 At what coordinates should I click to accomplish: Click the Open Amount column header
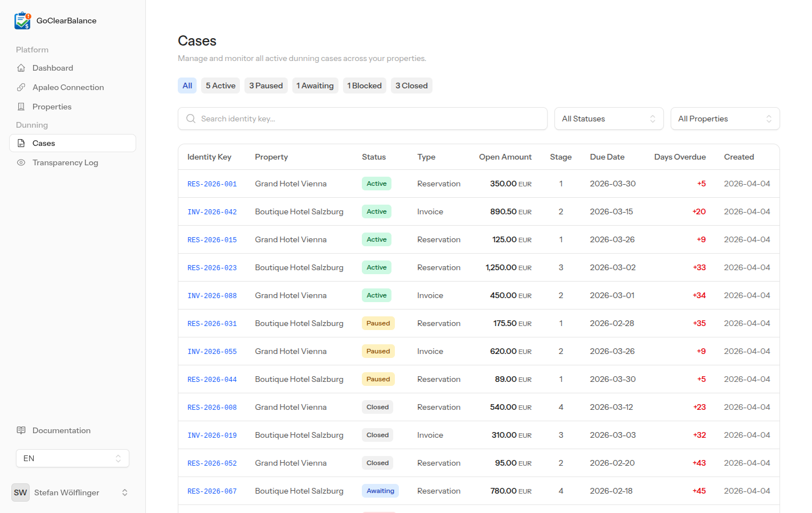pyautogui.click(x=505, y=157)
